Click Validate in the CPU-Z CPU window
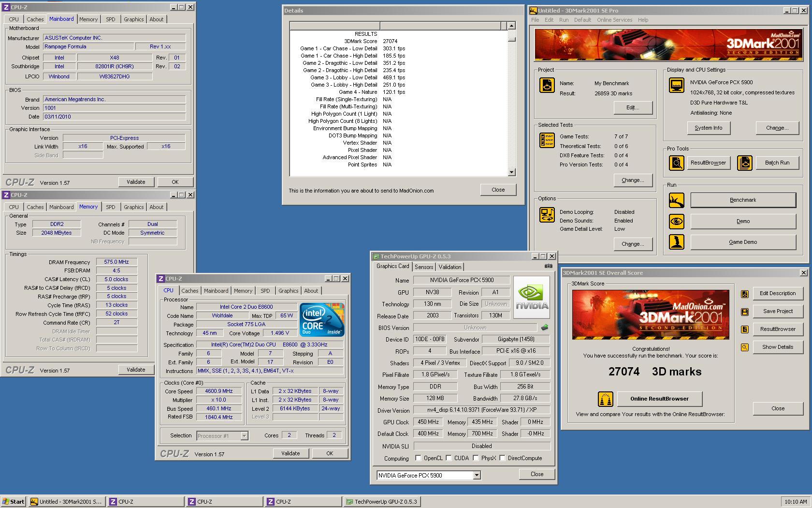Screen dimensions: 812x508 pos(290,453)
